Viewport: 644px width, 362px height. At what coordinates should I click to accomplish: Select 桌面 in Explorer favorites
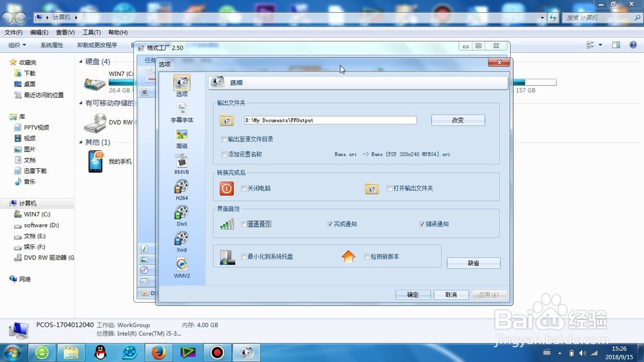click(x=25, y=84)
